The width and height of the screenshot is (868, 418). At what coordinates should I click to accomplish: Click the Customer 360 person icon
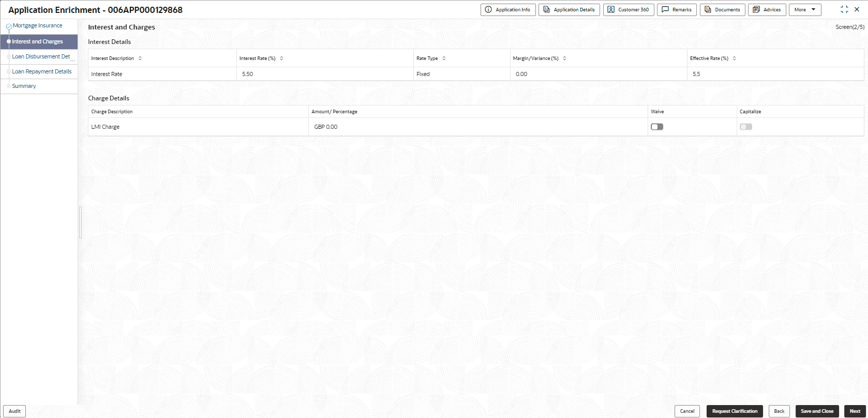point(611,10)
